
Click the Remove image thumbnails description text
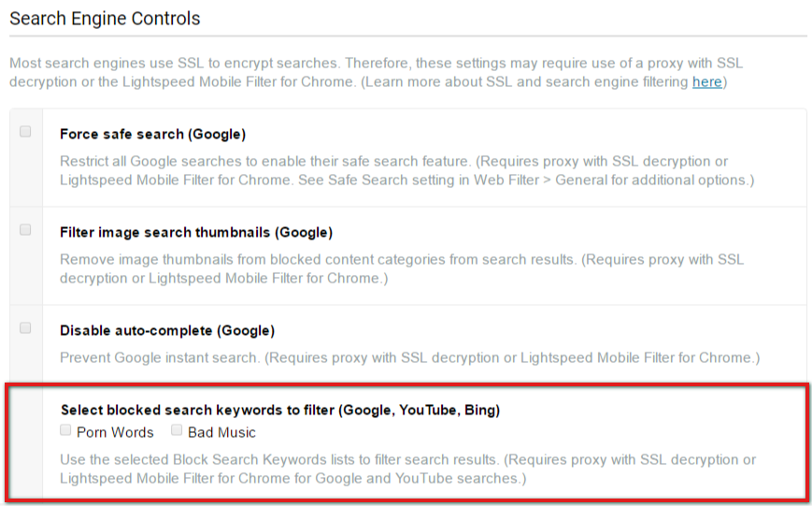402,268
